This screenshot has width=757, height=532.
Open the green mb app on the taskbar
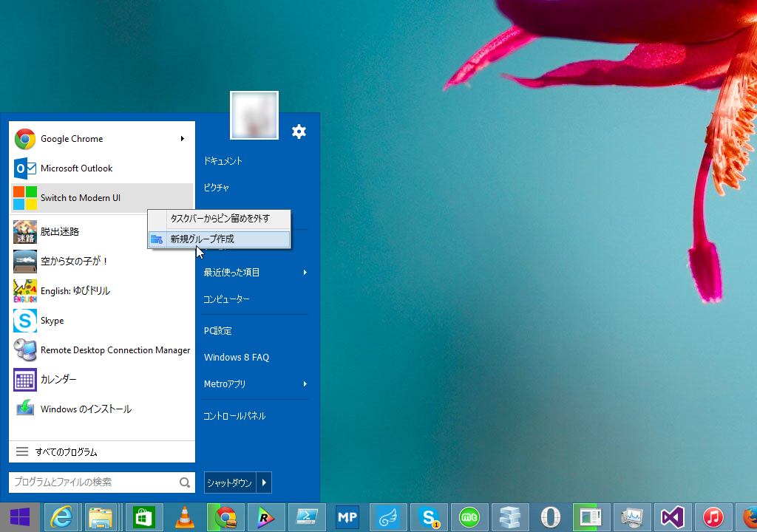click(469, 517)
